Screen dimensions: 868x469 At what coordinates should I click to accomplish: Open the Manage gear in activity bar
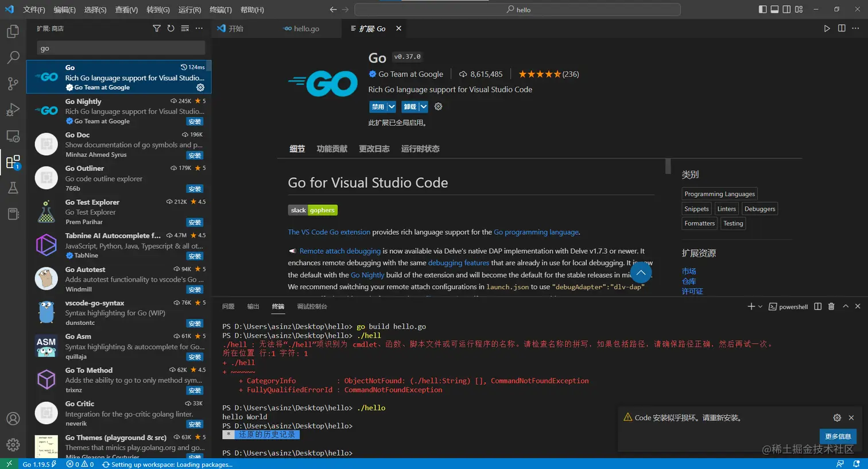(13, 445)
